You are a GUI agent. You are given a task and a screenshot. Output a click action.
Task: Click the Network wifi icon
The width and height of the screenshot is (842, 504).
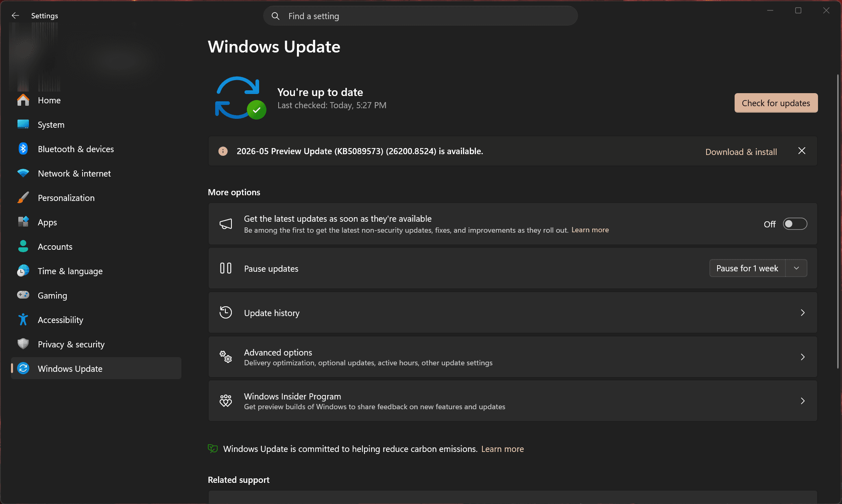click(23, 173)
